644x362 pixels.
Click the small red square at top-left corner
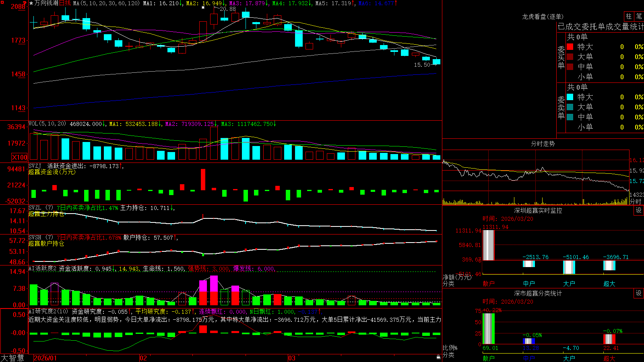tap(2, 2)
